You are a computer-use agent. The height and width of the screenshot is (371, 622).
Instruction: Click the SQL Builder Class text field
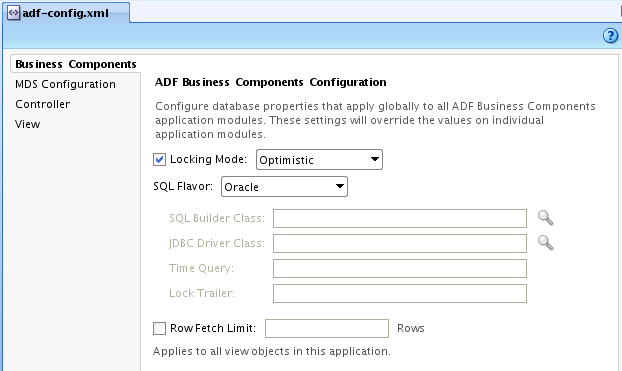(x=400, y=218)
